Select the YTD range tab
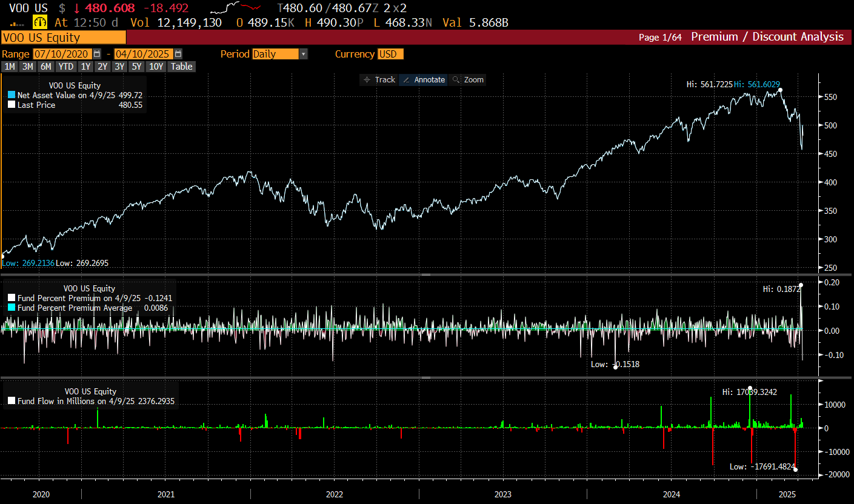Viewport: 854px width, 504px height. click(66, 67)
